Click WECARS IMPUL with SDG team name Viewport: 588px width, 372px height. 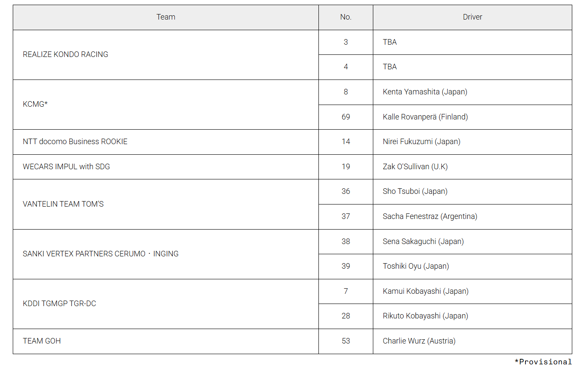coord(66,167)
